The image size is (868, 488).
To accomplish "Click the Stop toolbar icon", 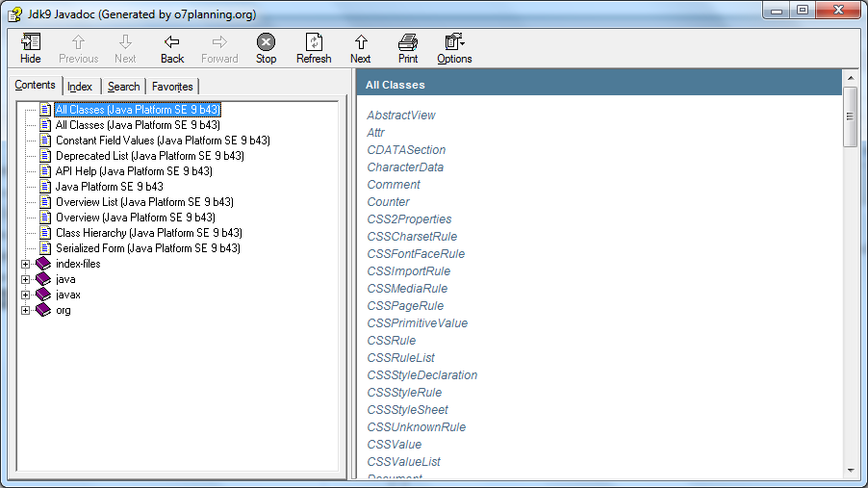I will click(x=266, y=42).
